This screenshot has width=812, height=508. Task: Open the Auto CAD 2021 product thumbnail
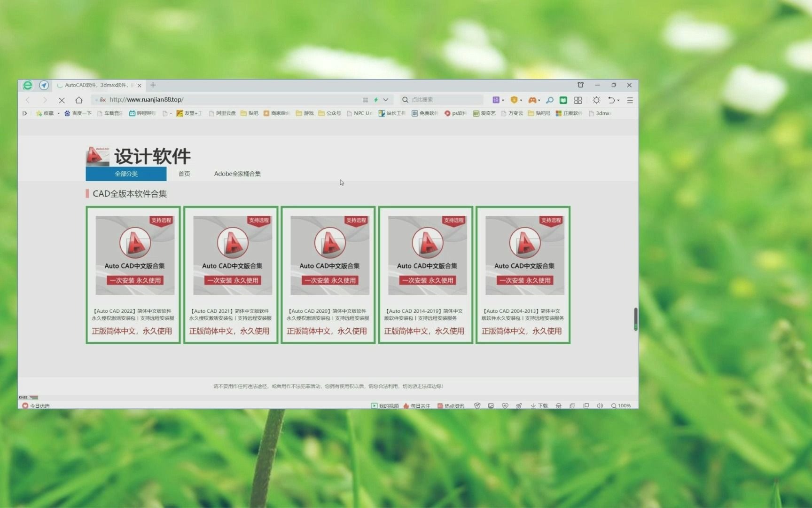[x=233, y=255]
